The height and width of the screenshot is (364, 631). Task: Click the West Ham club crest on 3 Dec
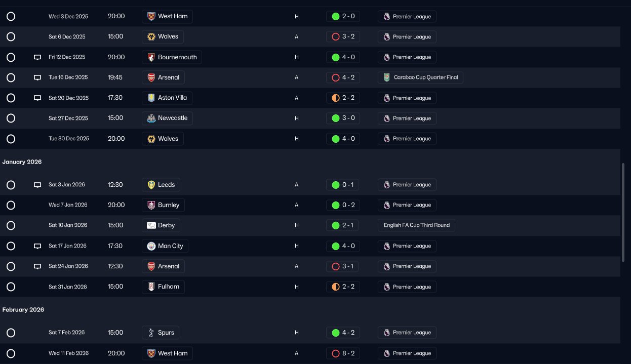[x=150, y=16]
